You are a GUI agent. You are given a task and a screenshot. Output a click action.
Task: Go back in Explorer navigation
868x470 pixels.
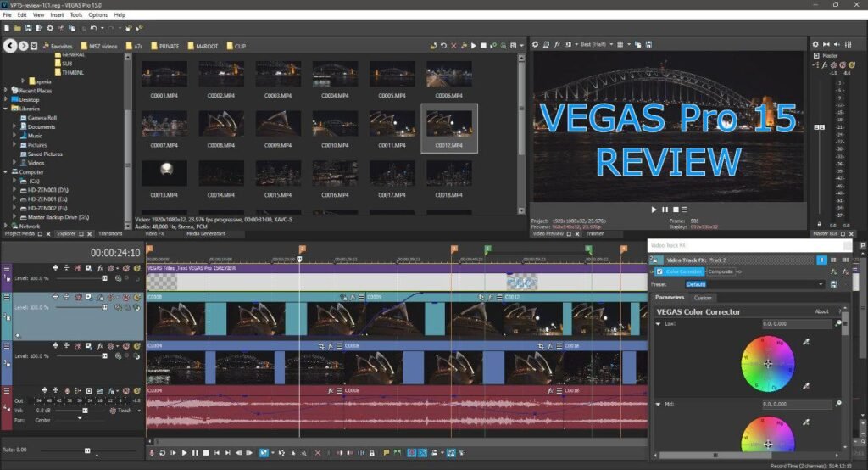tap(10, 46)
